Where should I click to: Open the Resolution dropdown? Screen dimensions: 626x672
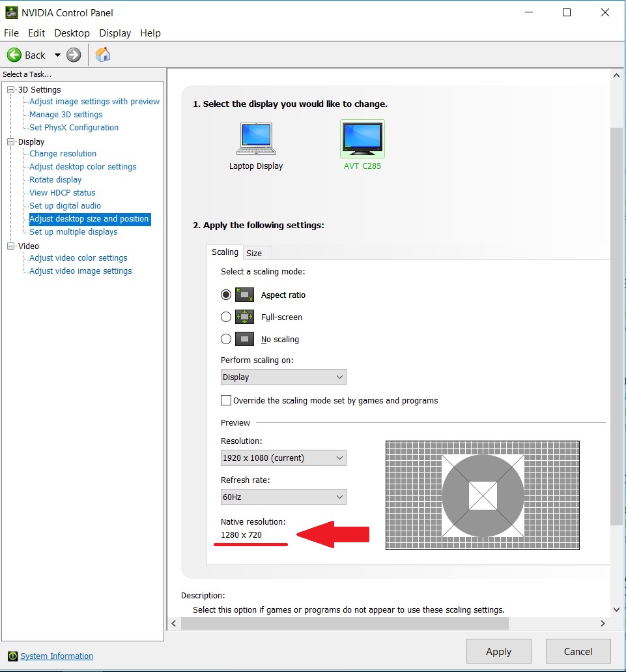283,458
